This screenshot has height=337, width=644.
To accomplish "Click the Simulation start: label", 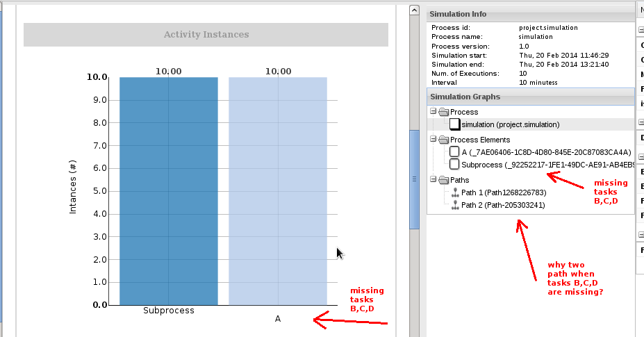I will point(459,55).
